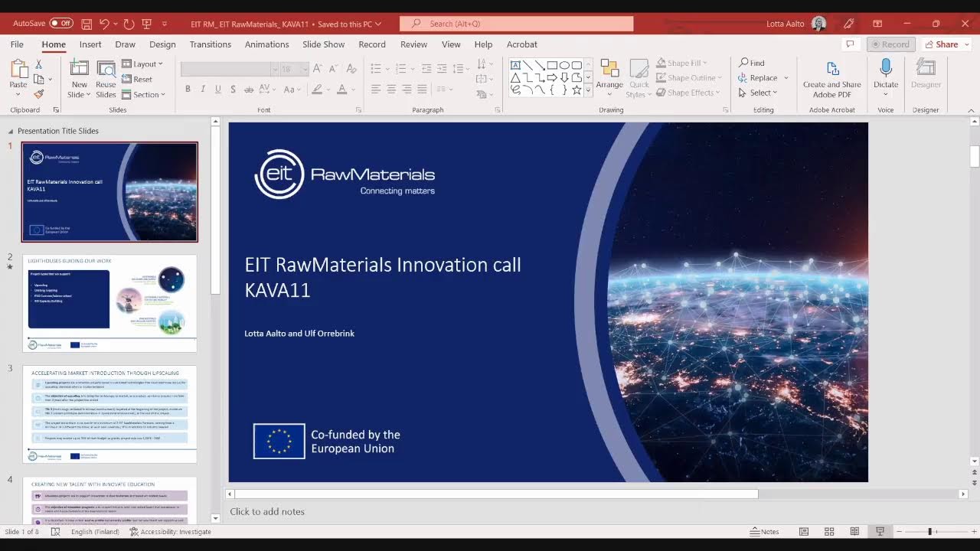This screenshot has height=551, width=980.
Task: Undo the last action
Action: click(105, 24)
